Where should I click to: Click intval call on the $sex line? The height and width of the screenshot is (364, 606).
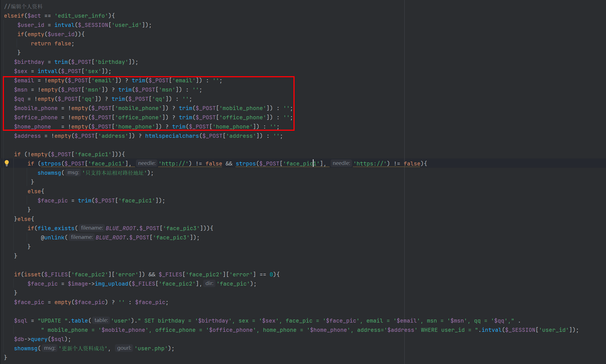click(48, 71)
